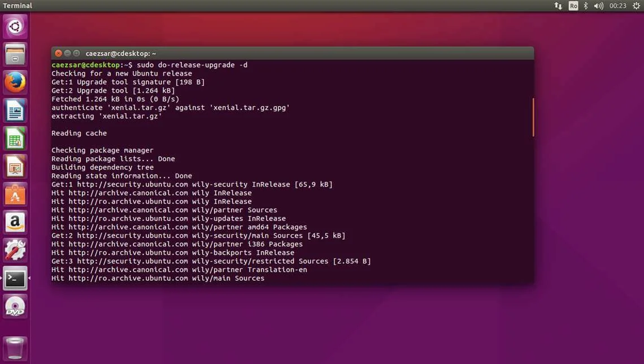Launch Firefox web browser

[x=15, y=82]
